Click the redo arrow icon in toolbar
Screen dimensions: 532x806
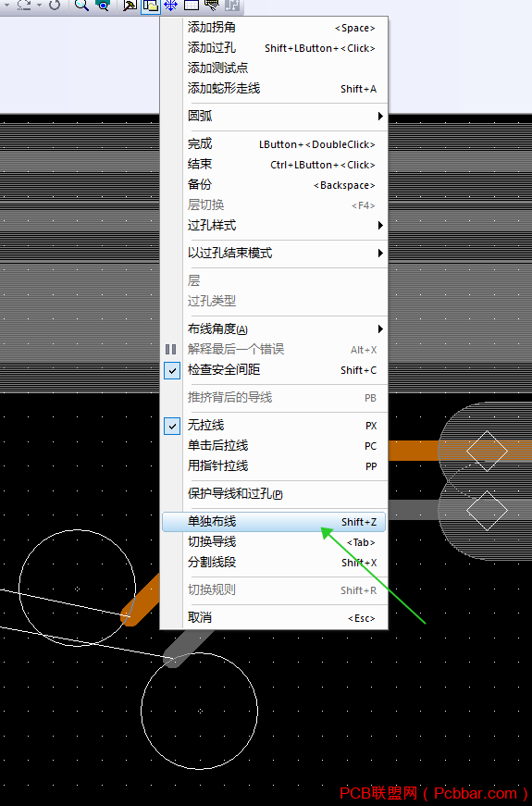point(24,6)
